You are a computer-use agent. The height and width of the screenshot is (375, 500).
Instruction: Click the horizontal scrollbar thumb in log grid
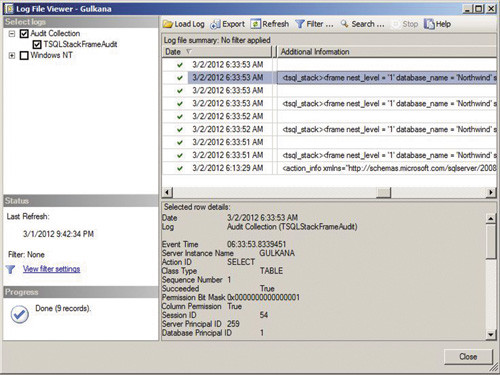[383, 192]
